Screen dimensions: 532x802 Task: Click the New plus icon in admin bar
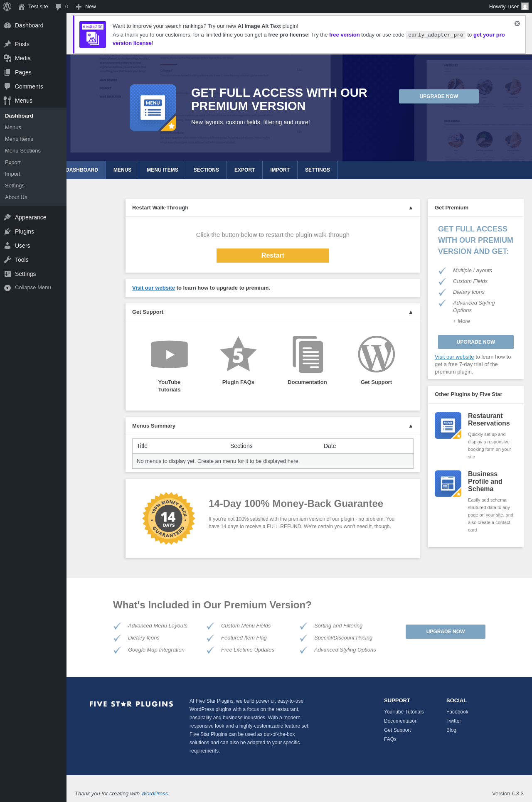coord(79,7)
